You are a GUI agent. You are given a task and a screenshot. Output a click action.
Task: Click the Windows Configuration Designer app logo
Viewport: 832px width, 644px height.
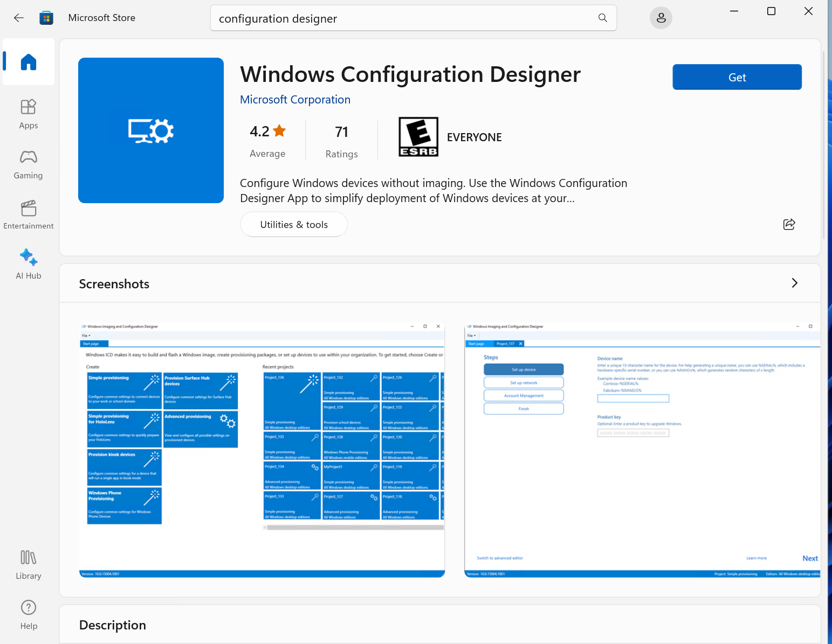[151, 130]
